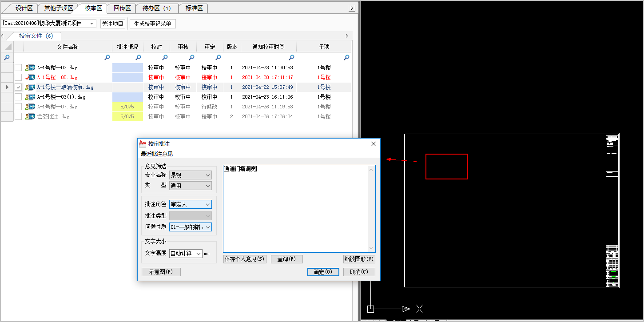The image size is (644, 322).
Task: Open the 问题性质 dropdown list
Action: click(x=190, y=227)
